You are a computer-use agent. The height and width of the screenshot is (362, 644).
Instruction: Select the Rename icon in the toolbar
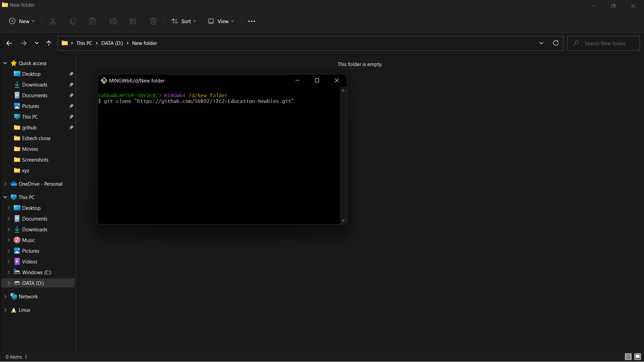coord(113,21)
